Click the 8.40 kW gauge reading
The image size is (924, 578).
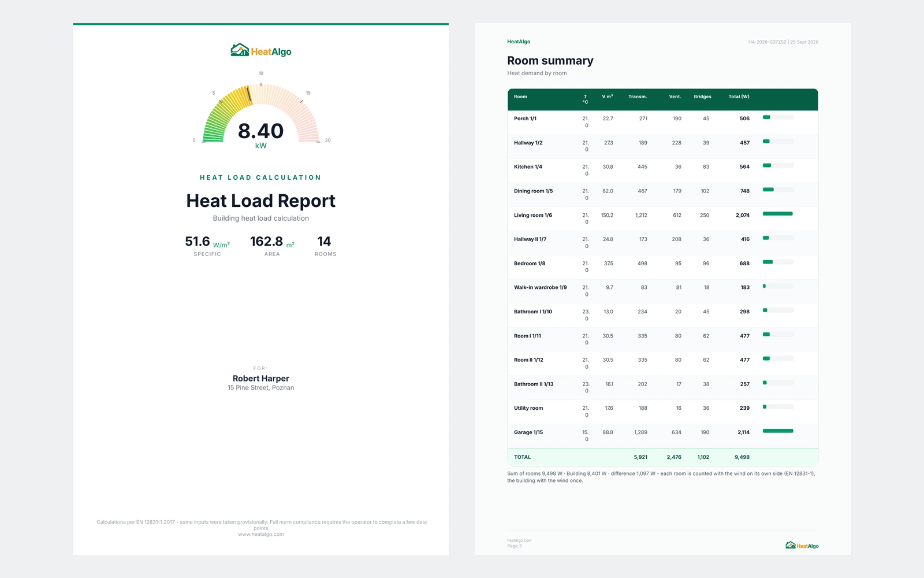[x=261, y=135]
